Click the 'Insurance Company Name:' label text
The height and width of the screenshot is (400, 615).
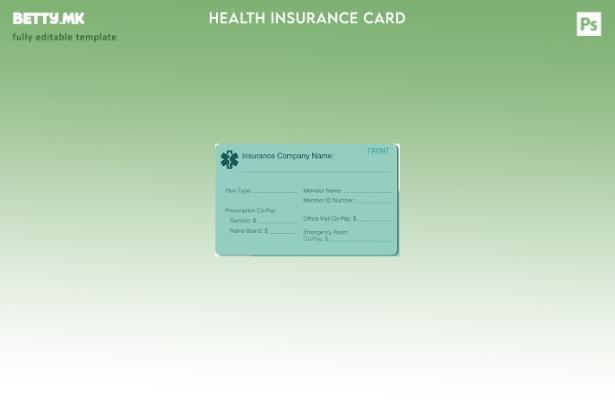pos(287,156)
